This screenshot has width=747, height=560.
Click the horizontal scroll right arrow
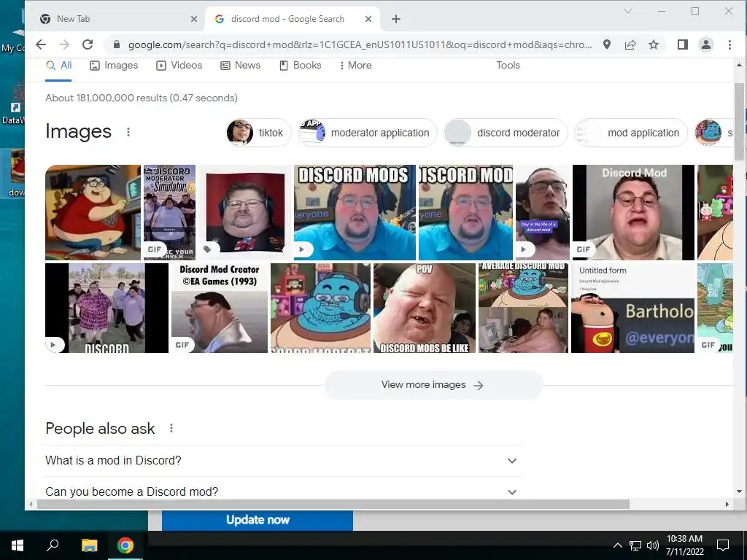click(x=727, y=504)
